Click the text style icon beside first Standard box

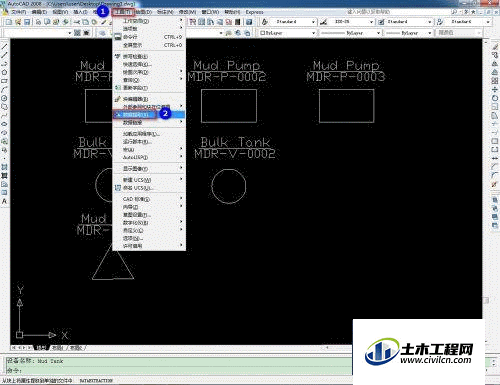click(x=264, y=22)
